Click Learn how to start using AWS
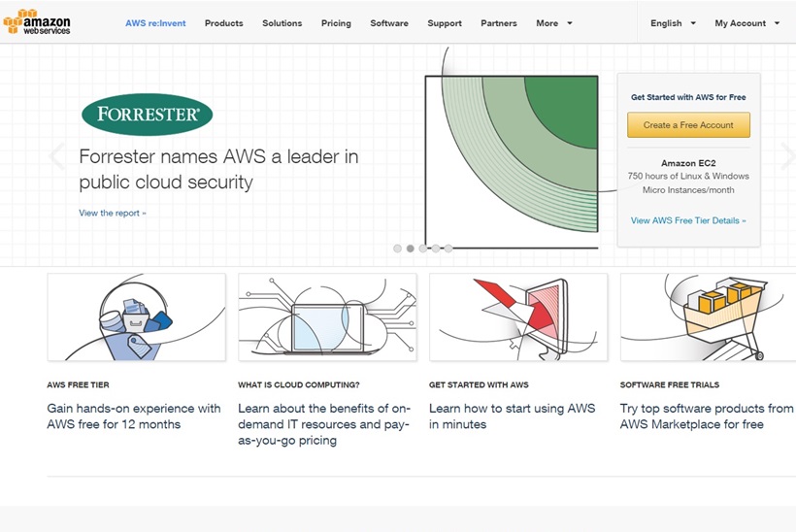The width and height of the screenshot is (796, 532). 512,416
